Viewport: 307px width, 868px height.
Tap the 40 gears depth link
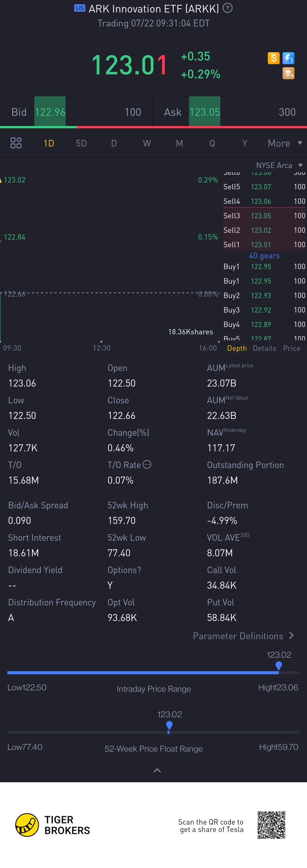264,255
